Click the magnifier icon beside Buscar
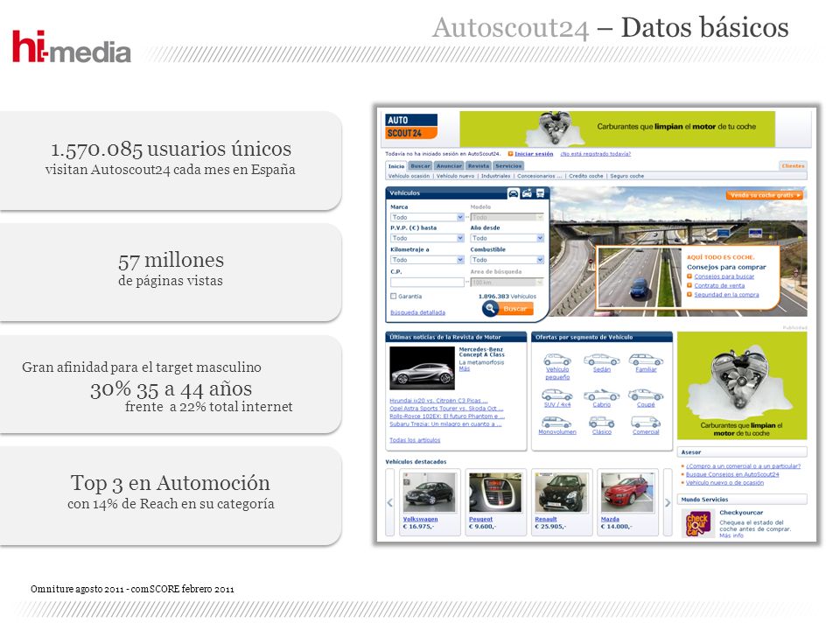This screenshot has width=840, height=630. 490,309
